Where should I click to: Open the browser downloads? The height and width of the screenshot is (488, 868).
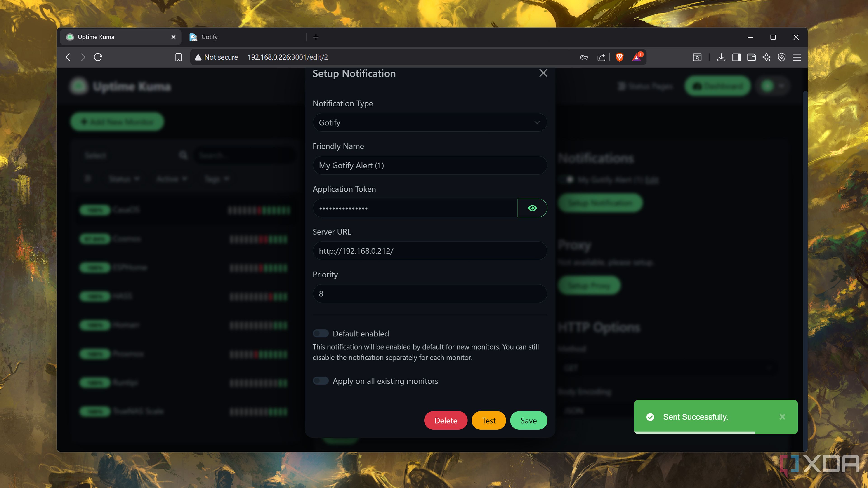coord(721,57)
